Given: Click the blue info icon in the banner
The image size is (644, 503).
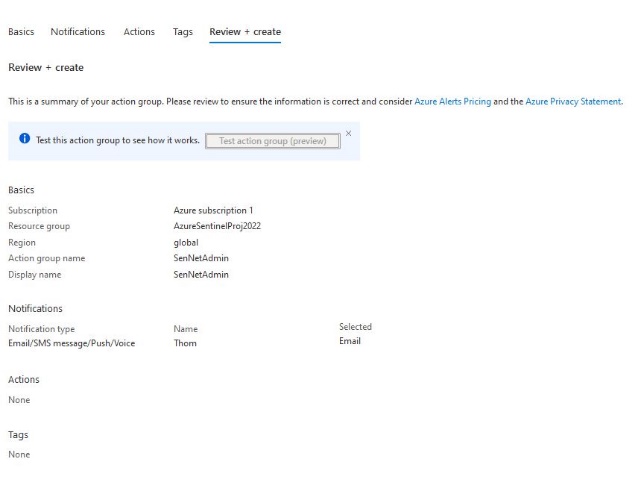Looking at the screenshot, I should tap(24, 140).
